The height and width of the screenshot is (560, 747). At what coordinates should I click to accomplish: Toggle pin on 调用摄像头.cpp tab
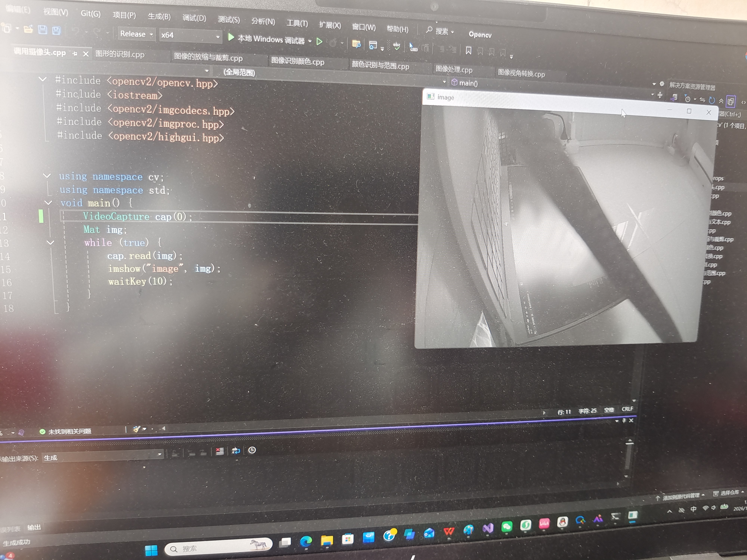(75, 53)
